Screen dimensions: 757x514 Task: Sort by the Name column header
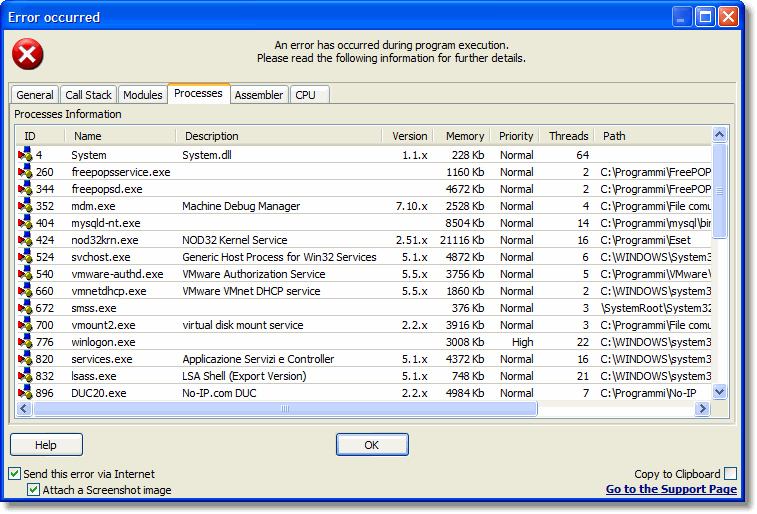point(120,136)
